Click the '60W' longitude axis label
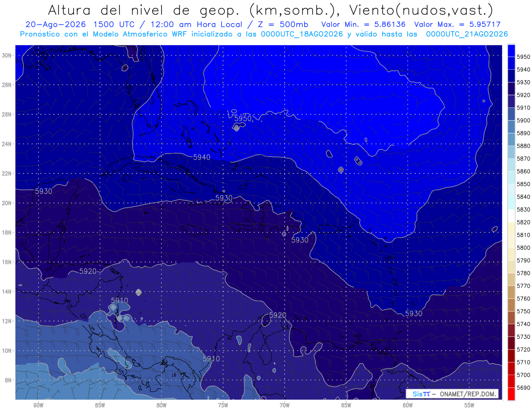Image resolution: width=532 pixels, height=411 pixels. pos(408,406)
